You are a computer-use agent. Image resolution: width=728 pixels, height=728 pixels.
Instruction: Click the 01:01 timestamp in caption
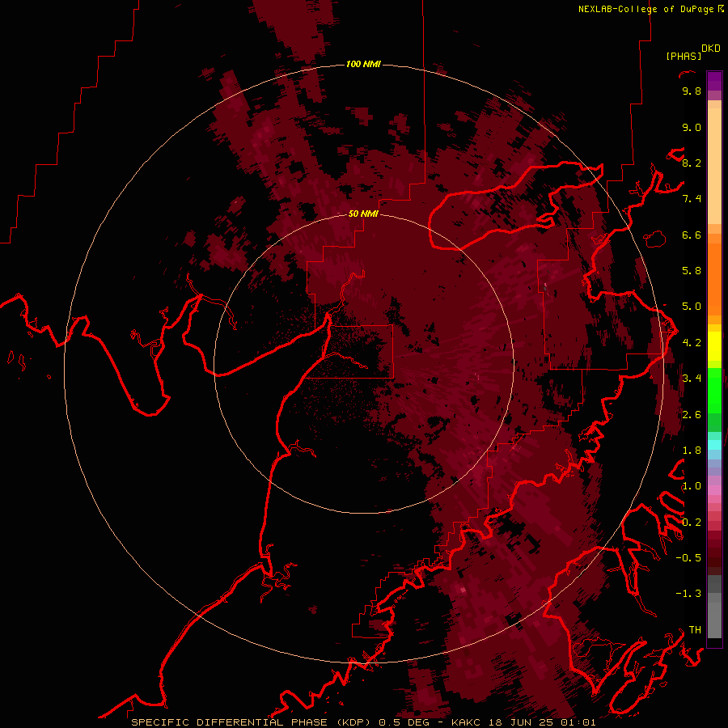pos(579,722)
